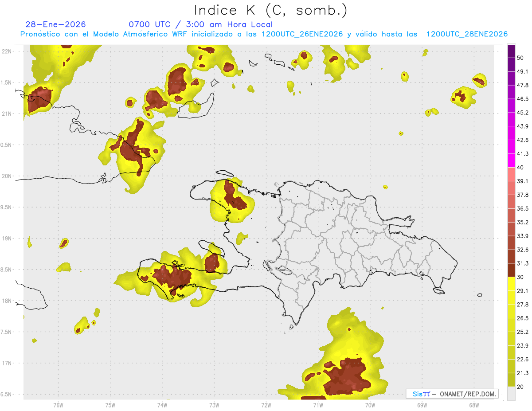The width and height of the screenshot is (532, 411).
Task: Select the salmon swatch between 39.1 and 40
Action: pyautogui.click(x=511, y=174)
